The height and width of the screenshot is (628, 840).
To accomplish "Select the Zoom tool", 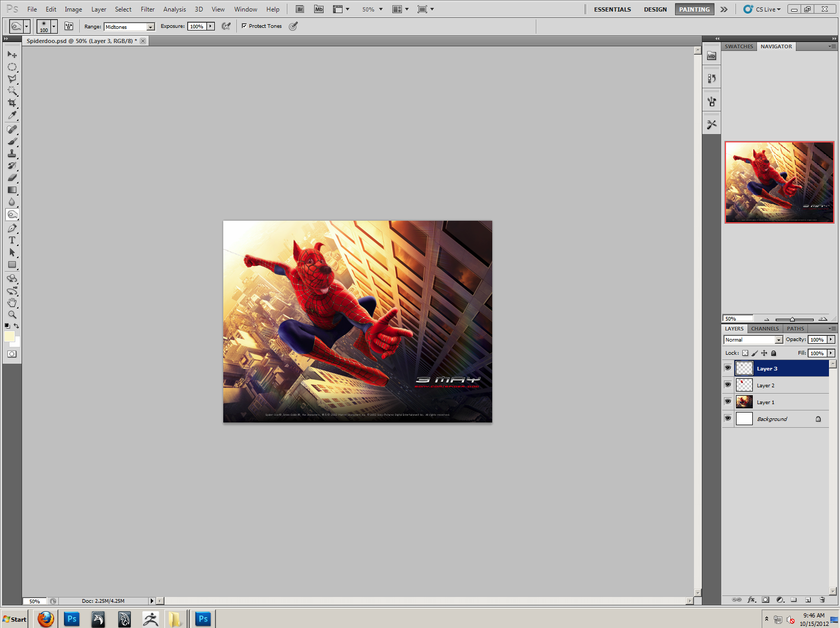I will (x=12, y=315).
